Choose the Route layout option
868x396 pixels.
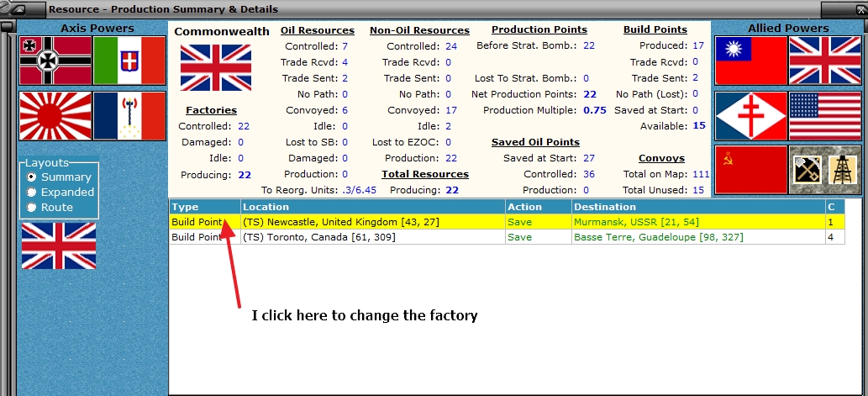click(50, 207)
